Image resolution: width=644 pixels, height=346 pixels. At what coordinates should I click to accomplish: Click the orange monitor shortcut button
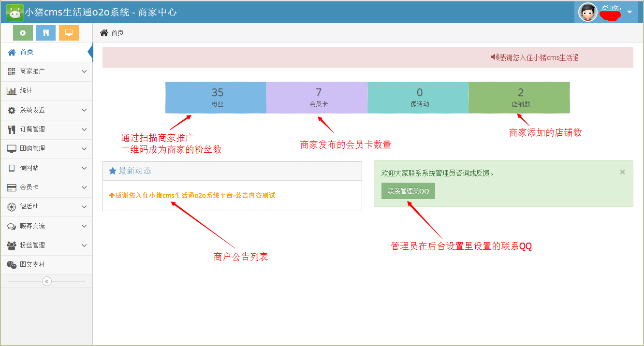point(69,33)
